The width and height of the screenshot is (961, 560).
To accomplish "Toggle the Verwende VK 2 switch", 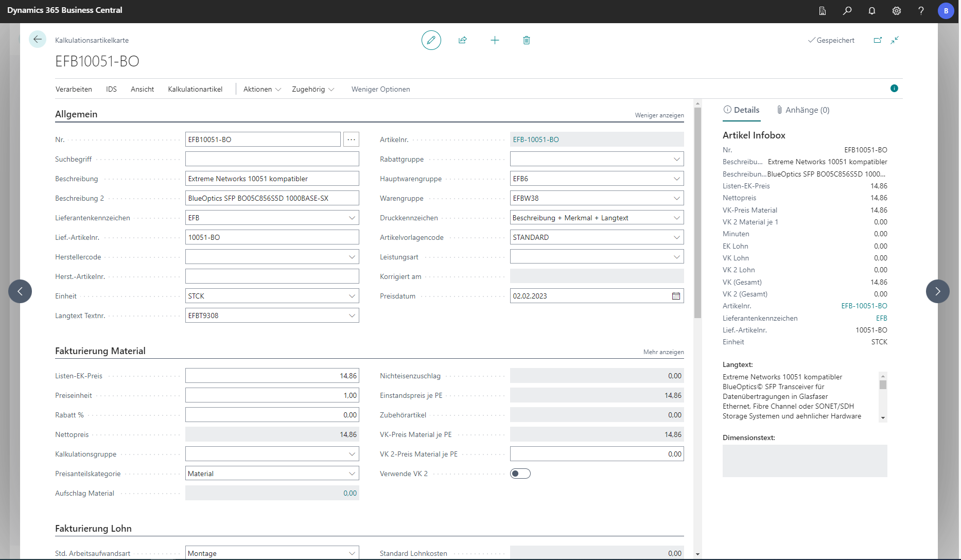I will pyautogui.click(x=520, y=474).
